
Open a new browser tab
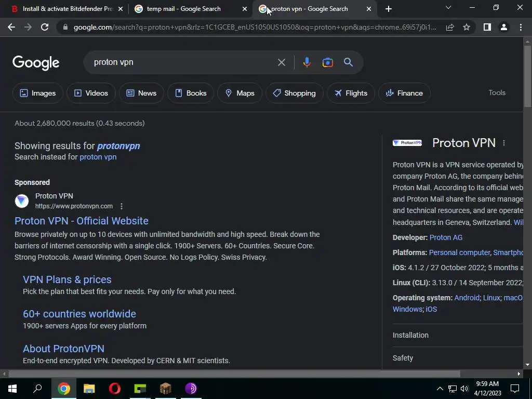[x=389, y=9]
